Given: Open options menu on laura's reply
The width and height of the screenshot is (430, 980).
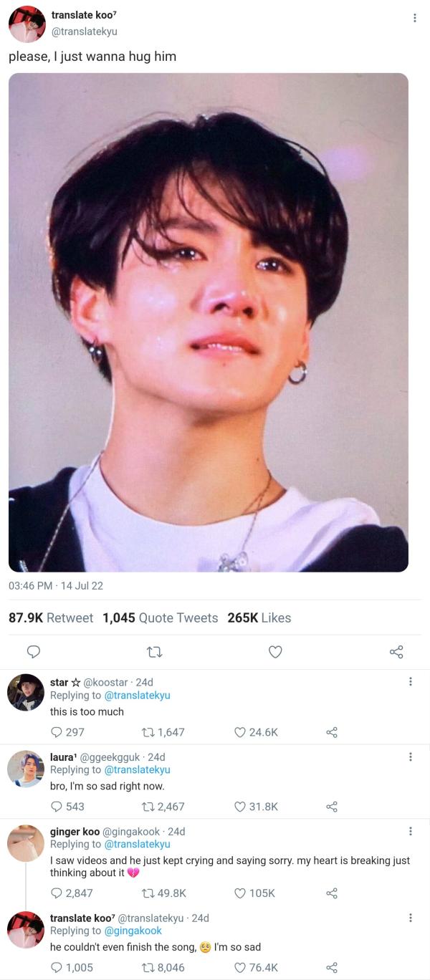Looking at the screenshot, I should click(410, 756).
